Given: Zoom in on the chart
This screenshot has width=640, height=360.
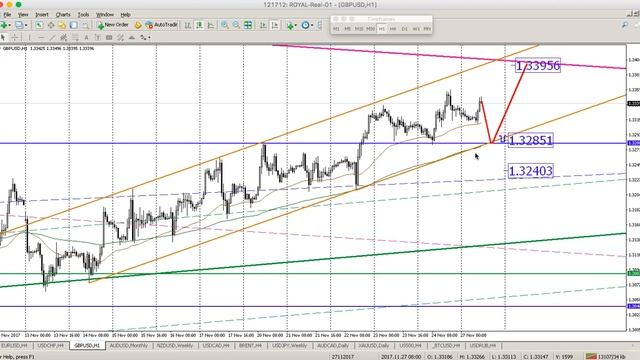Looking at the screenshot, I should [x=225, y=25].
